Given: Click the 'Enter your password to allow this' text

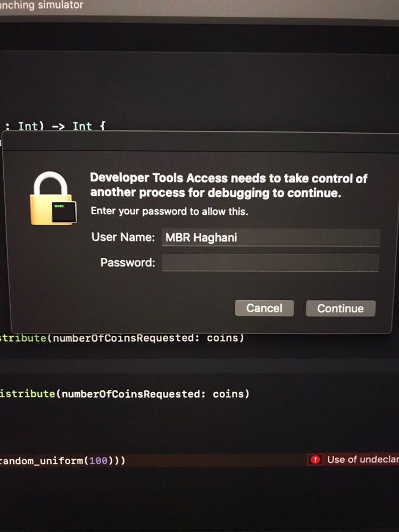Looking at the screenshot, I should pos(169,211).
